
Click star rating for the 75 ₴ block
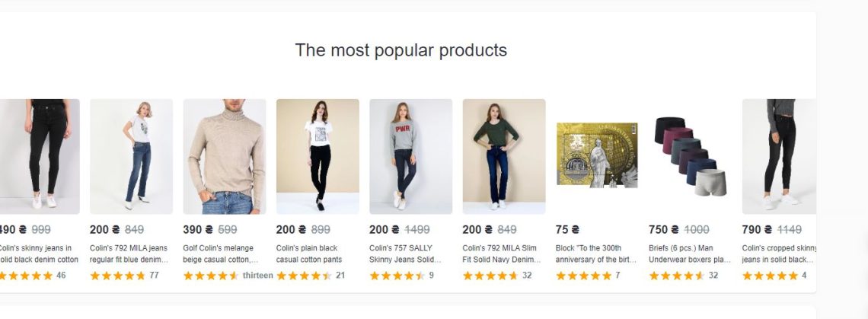(x=583, y=276)
